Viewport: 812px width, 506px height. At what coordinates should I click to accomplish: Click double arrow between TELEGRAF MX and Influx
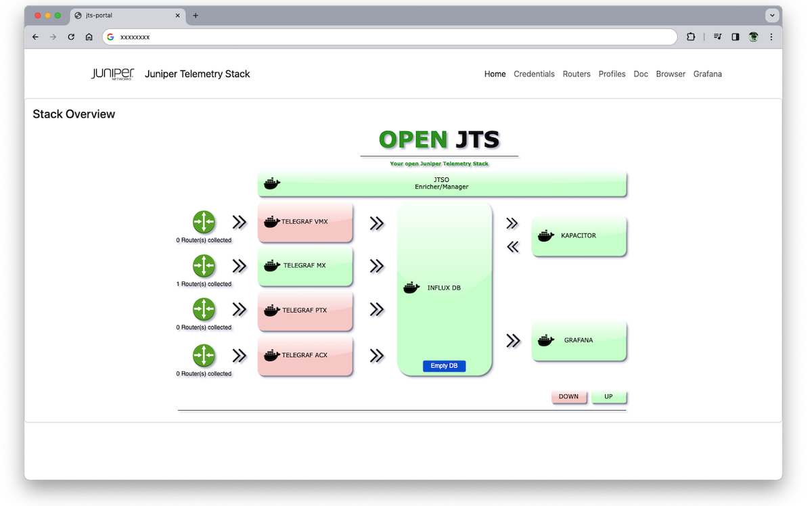coord(377,266)
